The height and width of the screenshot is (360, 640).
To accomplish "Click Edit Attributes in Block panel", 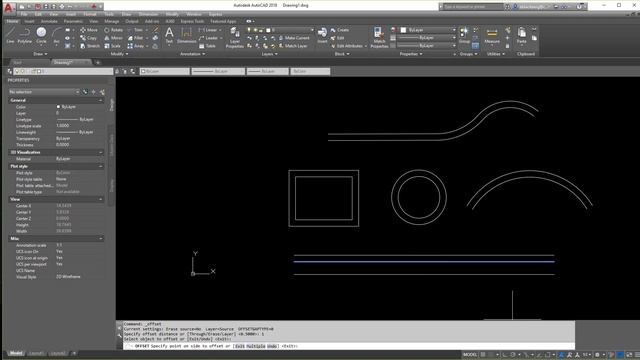I will click(349, 46).
